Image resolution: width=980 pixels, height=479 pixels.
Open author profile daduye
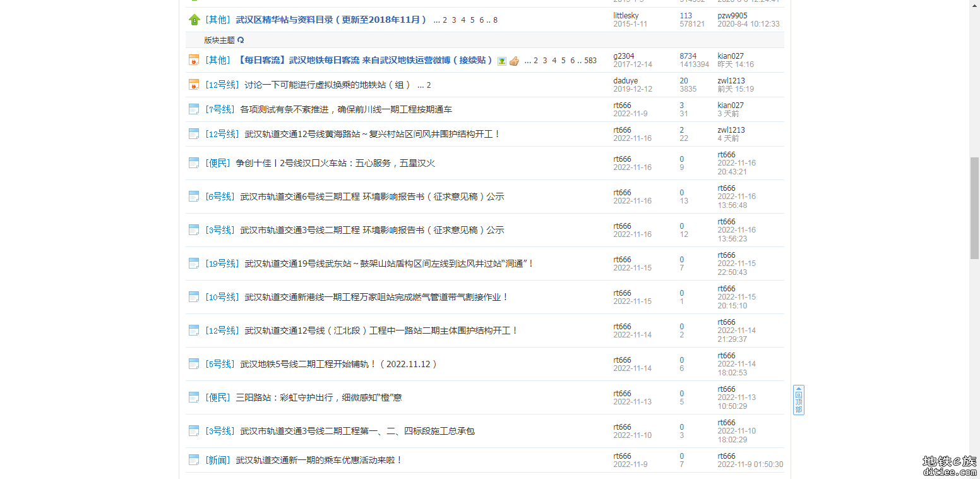coord(626,81)
